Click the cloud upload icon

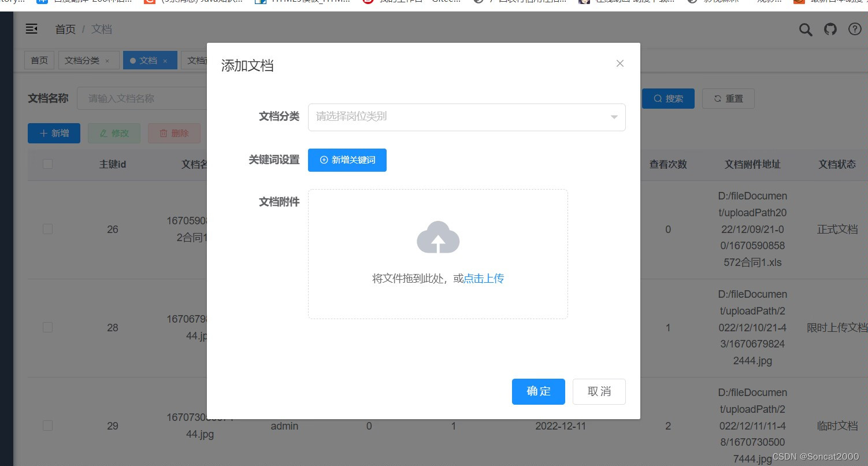(x=438, y=237)
